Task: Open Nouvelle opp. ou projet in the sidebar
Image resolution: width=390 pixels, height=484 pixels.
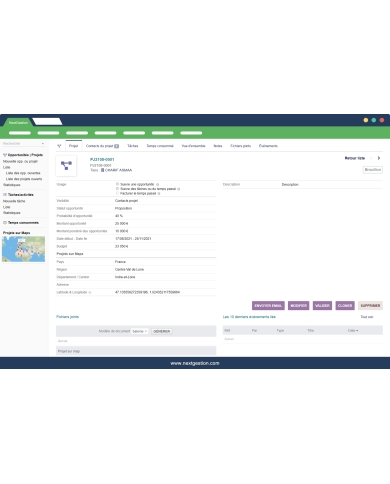Action: coord(20,161)
